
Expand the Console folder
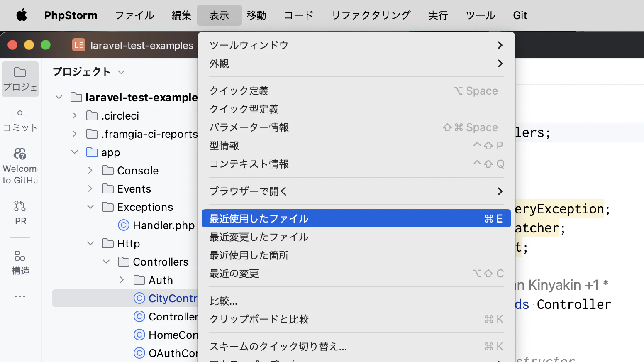coord(90,170)
